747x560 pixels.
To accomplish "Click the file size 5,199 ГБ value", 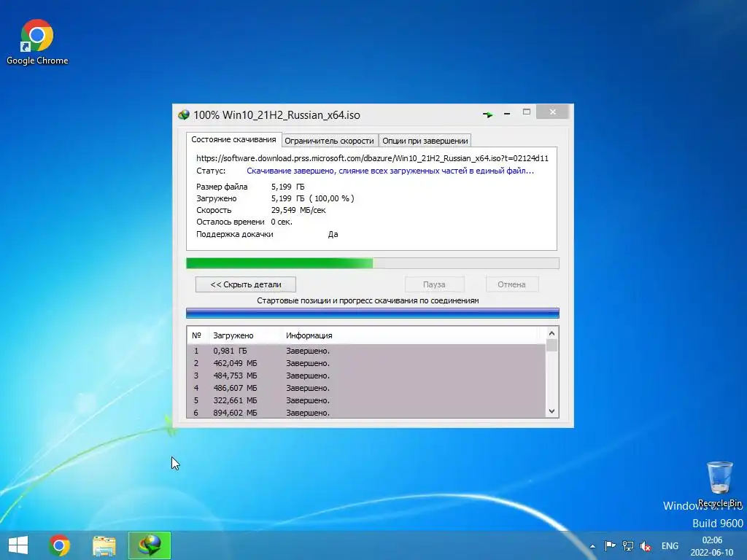I will pyautogui.click(x=287, y=187).
